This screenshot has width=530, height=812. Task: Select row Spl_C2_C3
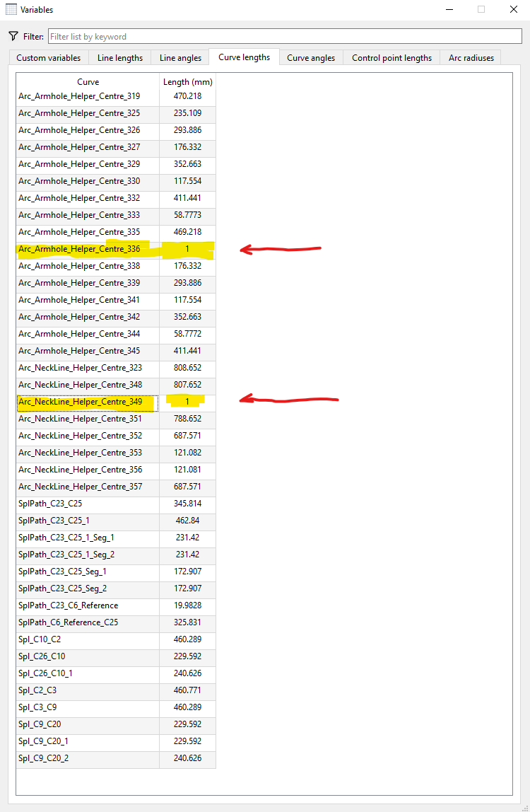(x=116, y=690)
